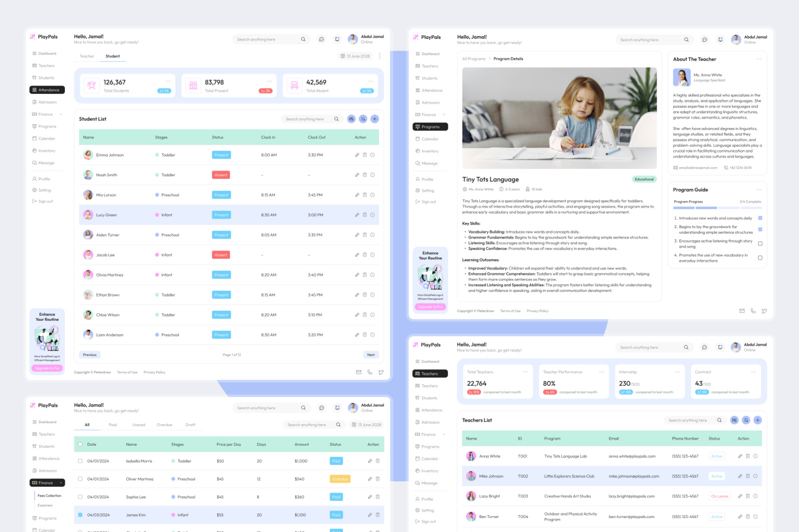Switch to the Teacher attendance tab
Viewport: 799px width, 532px height.
coord(87,56)
